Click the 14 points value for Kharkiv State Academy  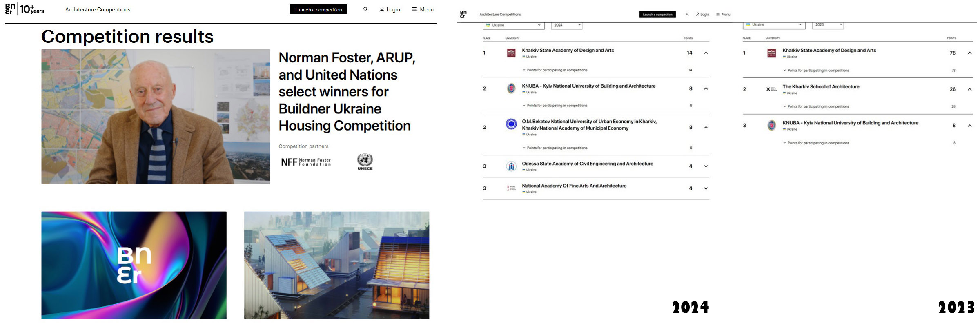click(689, 53)
